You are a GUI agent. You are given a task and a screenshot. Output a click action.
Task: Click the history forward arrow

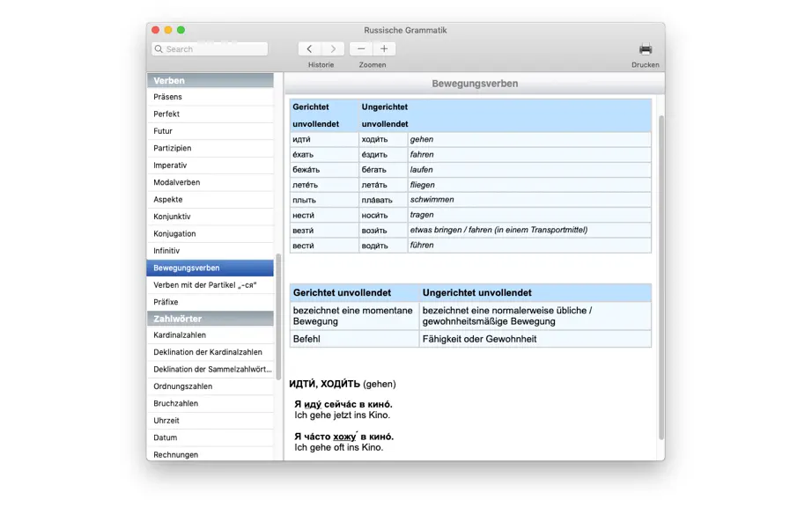(333, 48)
